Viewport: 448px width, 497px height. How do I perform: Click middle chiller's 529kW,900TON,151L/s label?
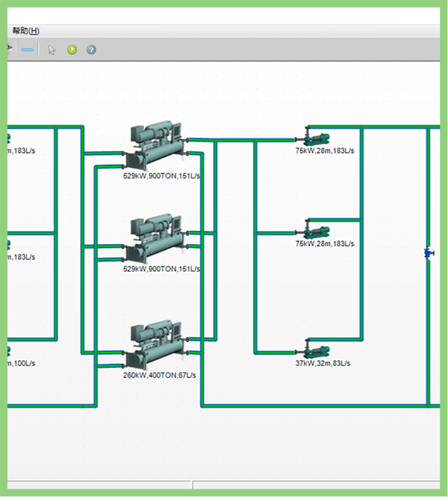[x=161, y=269]
